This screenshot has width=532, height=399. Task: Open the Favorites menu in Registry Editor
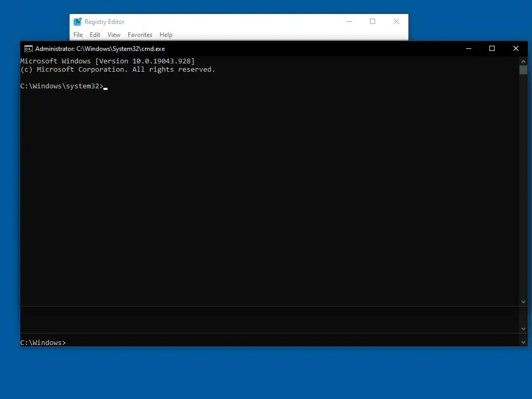140,35
